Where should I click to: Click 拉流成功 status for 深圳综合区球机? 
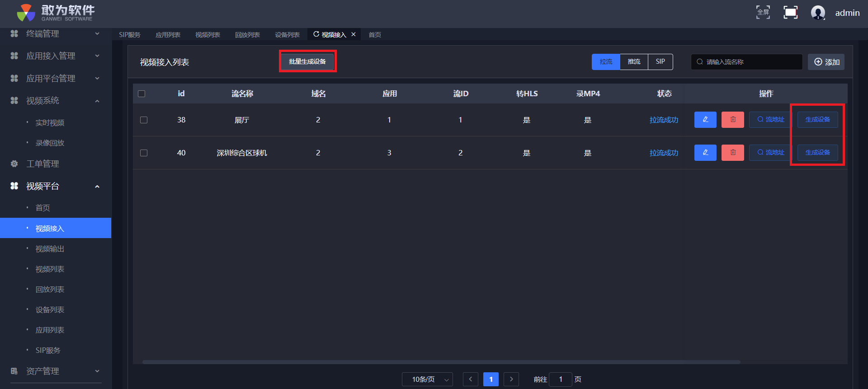[664, 153]
